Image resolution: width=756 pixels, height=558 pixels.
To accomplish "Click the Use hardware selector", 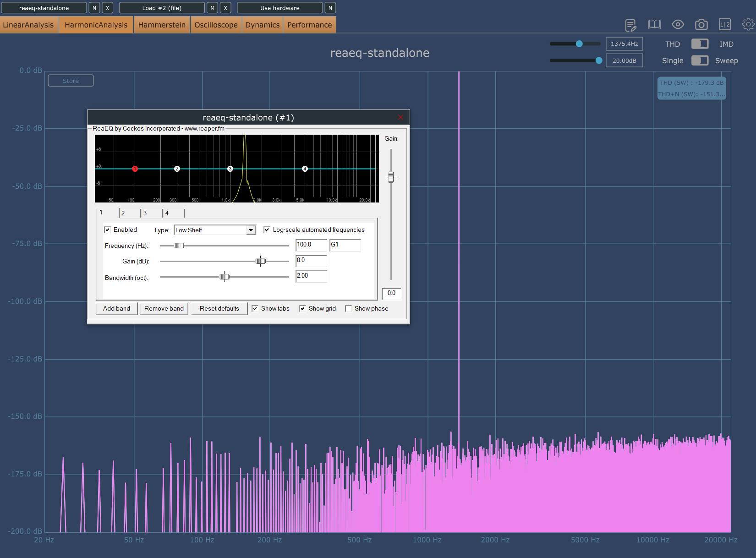I will pyautogui.click(x=280, y=8).
